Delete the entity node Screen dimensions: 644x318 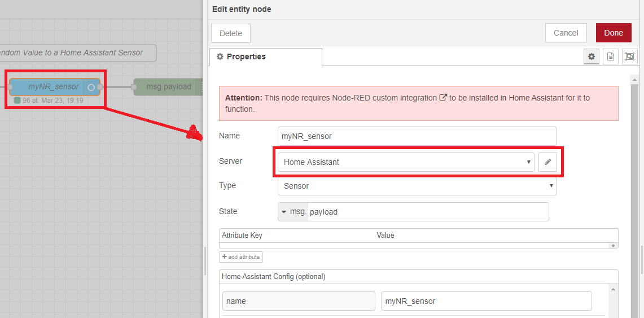pyautogui.click(x=231, y=33)
